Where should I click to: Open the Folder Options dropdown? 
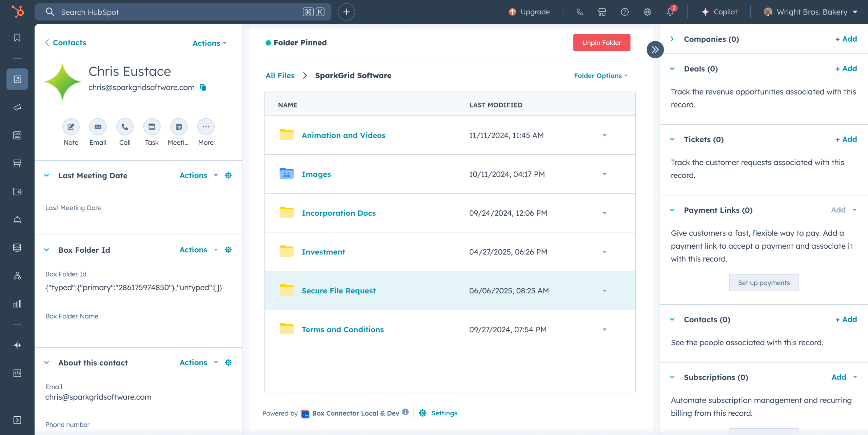[600, 76]
